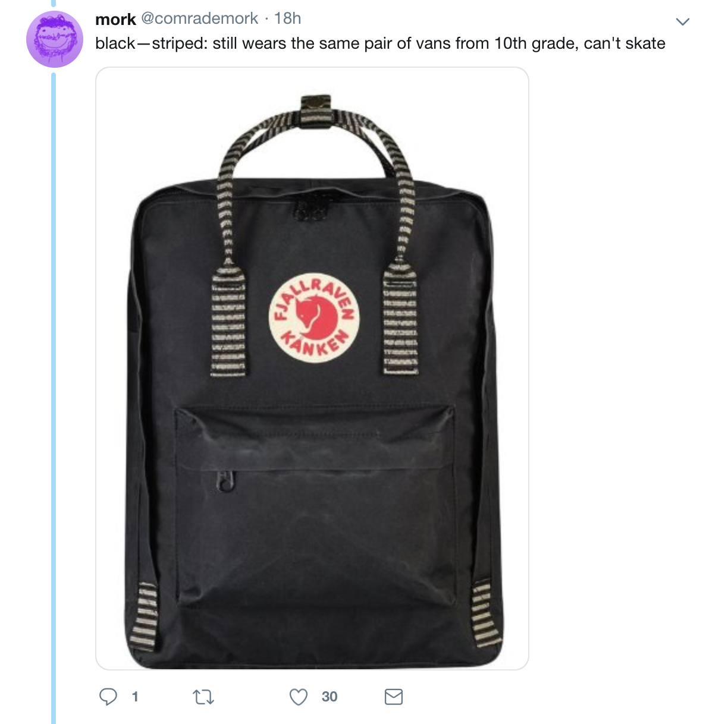Click the reply count number 1
The width and height of the screenshot is (728, 724).
pyautogui.click(x=135, y=697)
